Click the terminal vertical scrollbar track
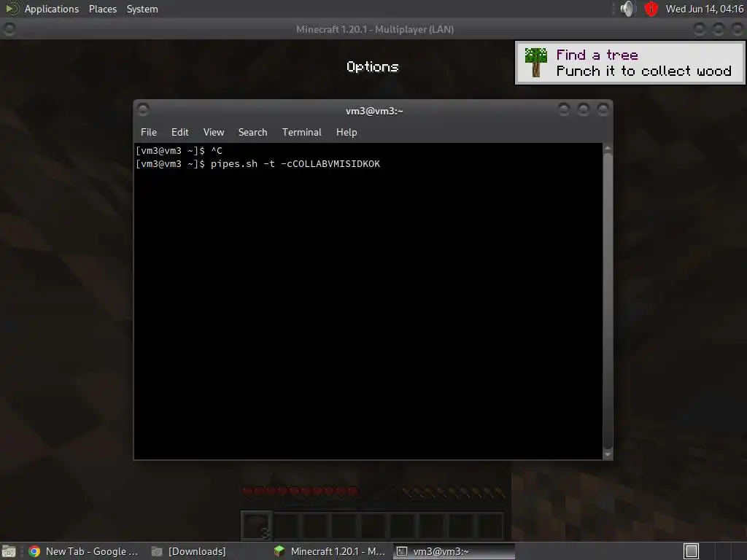The width and height of the screenshot is (747, 560). click(608, 301)
